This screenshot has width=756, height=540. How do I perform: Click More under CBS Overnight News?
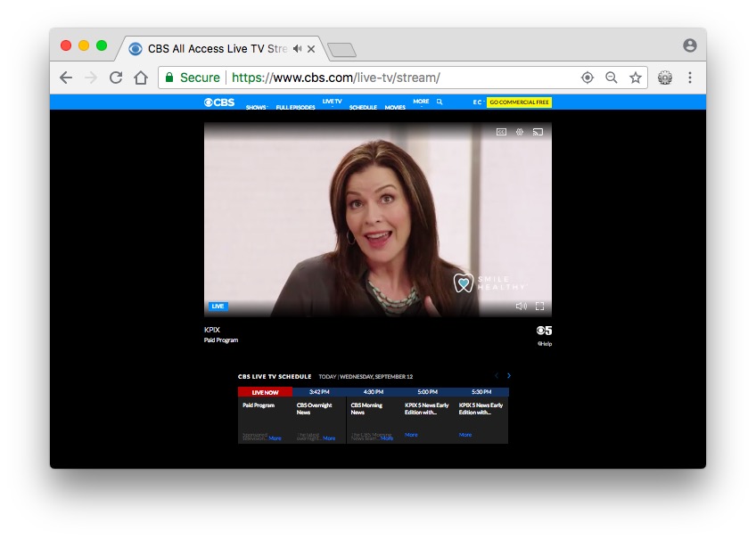[329, 438]
